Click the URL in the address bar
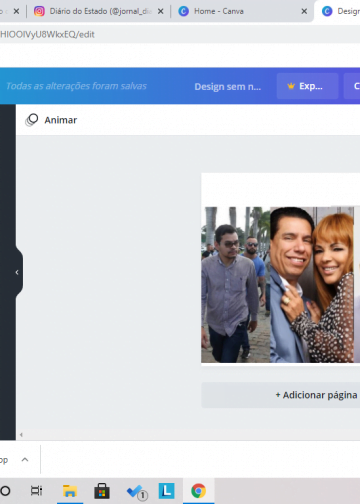Image resolution: width=360 pixels, height=504 pixels. pos(47,34)
